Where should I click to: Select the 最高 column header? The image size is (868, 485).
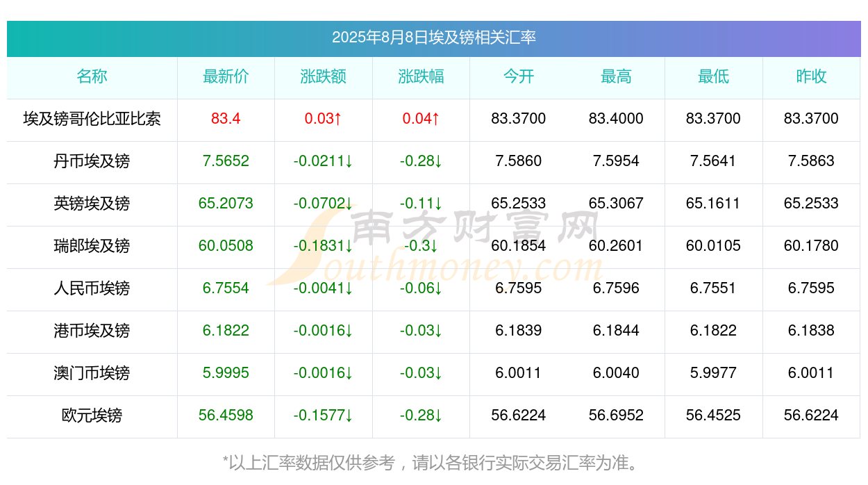coord(616,76)
